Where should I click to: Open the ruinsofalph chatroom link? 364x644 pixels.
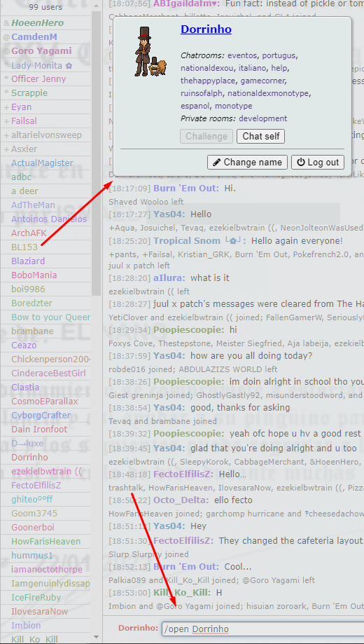click(x=202, y=94)
